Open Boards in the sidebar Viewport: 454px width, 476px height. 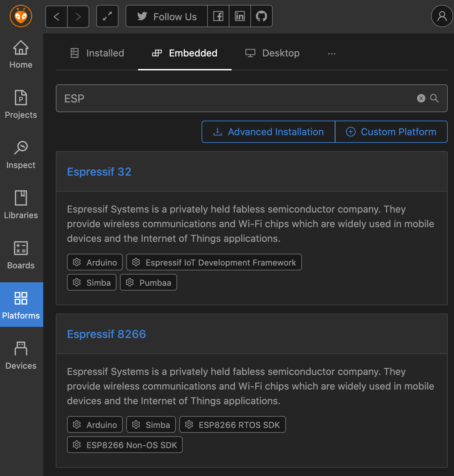point(21,255)
